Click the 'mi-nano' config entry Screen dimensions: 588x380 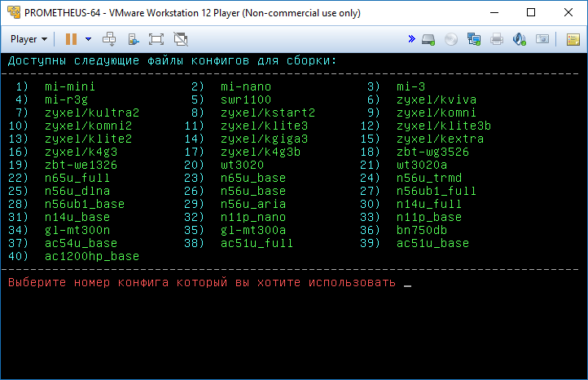[x=246, y=86]
